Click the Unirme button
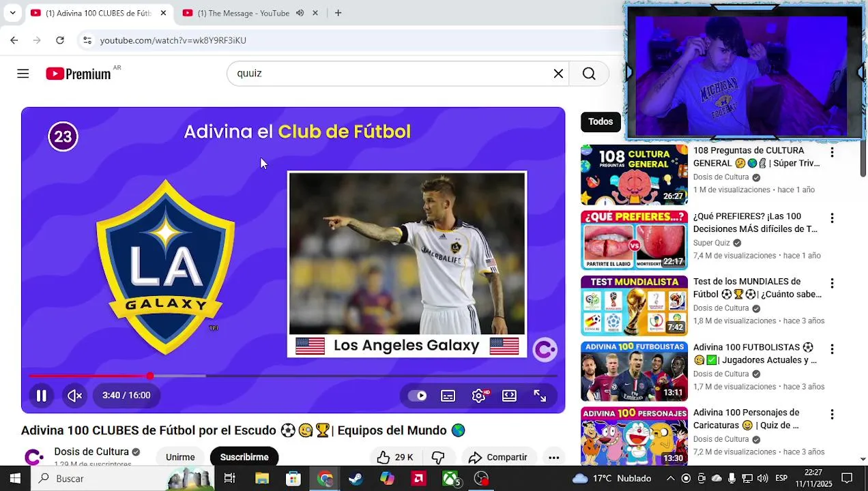 point(180,457)
